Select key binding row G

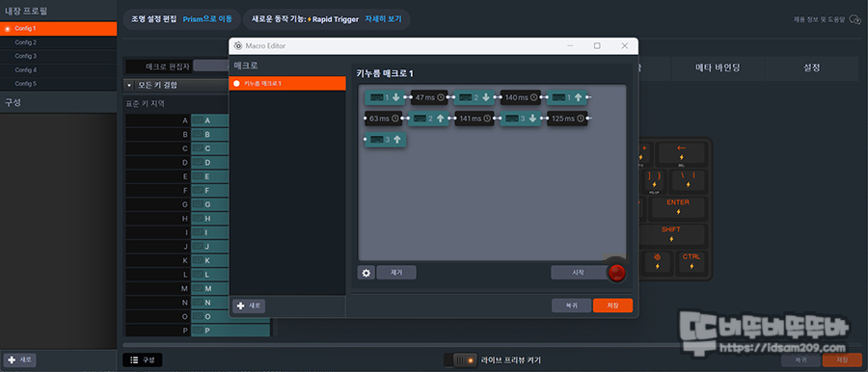[177, 205]
